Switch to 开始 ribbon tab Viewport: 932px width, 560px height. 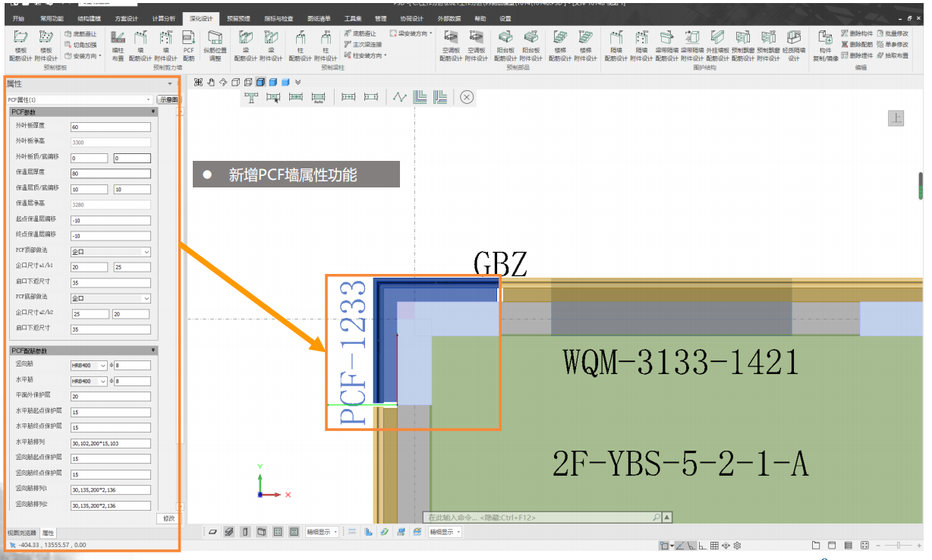(19, 17)
